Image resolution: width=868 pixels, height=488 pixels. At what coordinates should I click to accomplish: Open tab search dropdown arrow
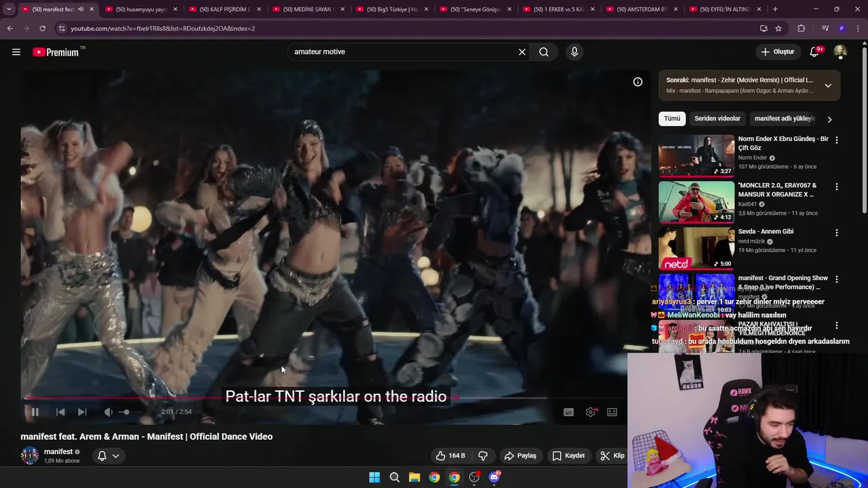(8, 9)
